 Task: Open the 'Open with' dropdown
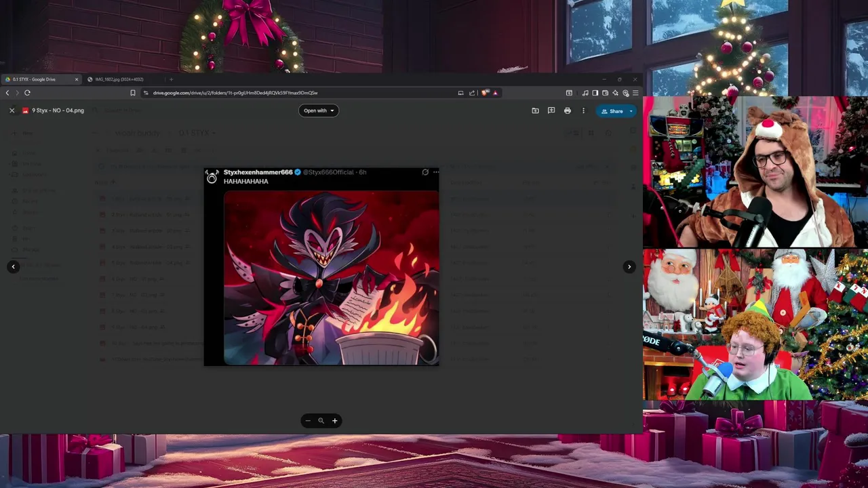coord(318,110)
